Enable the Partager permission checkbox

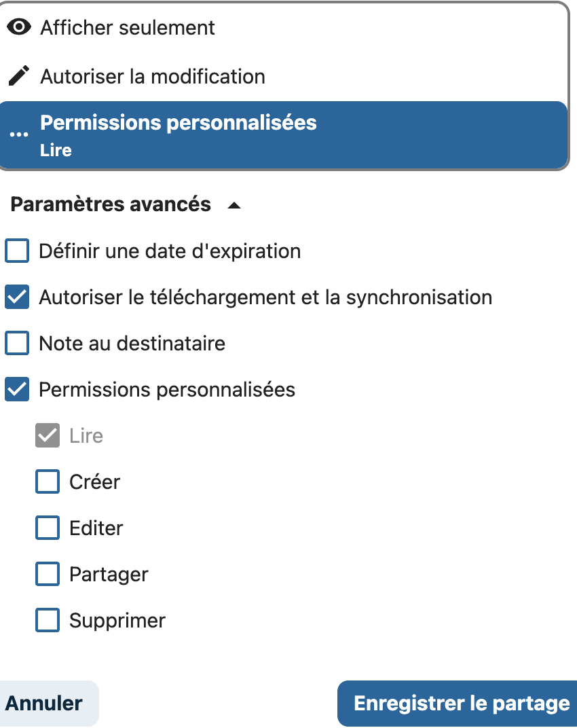(48, 574)
